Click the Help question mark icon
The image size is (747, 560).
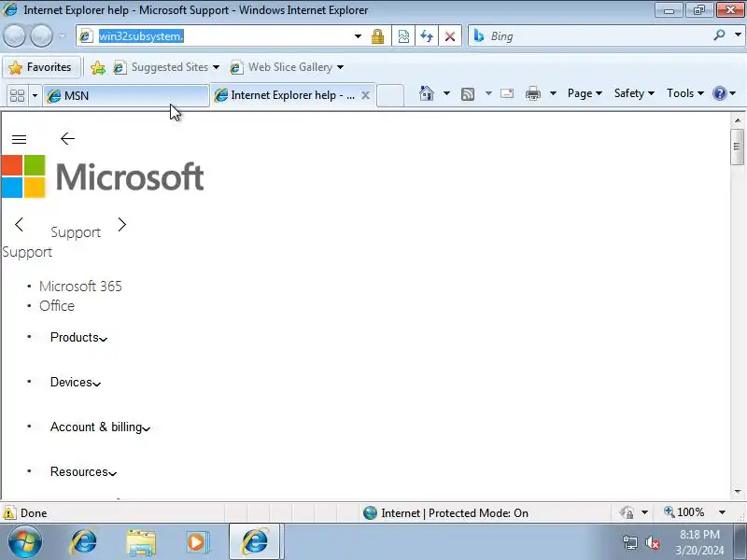719,93
